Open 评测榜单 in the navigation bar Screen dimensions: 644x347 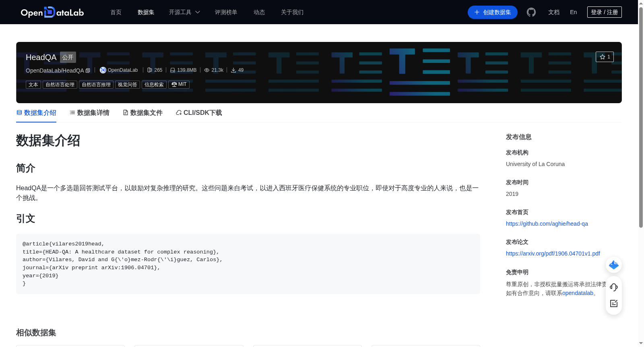coord(226,12)
